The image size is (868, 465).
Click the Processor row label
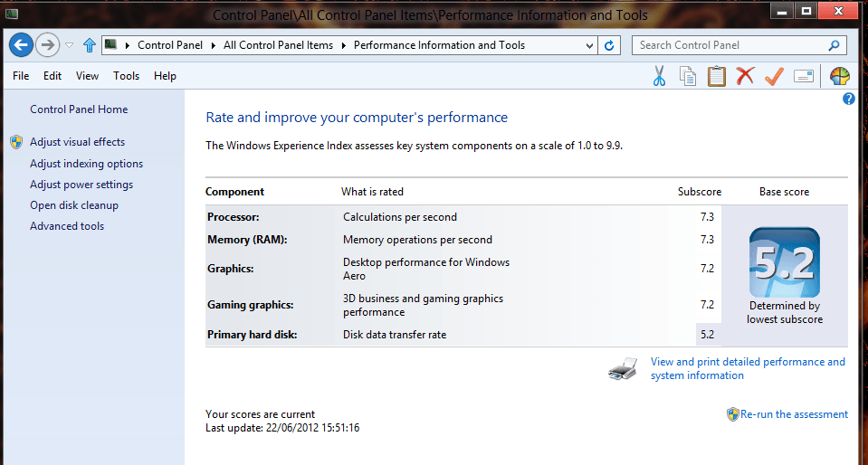pyautogui.click(x=233, y=217)
